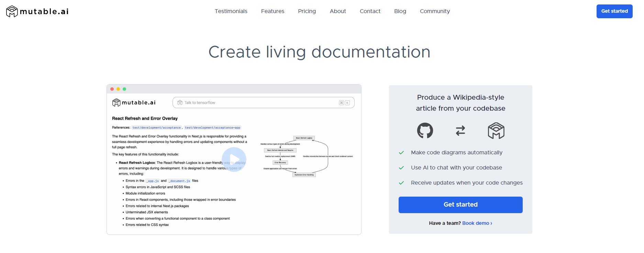
Task: Visit the Blog nav link
Action: pos(400,11)
